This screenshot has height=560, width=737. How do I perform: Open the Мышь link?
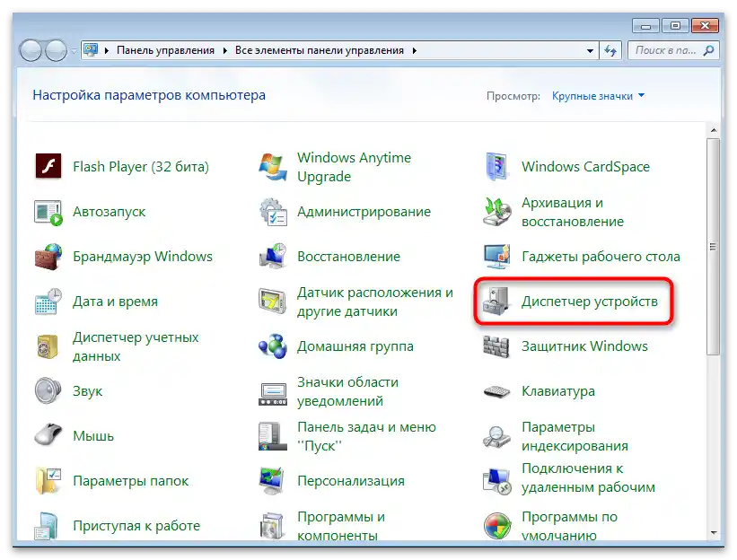coord(93,436)
